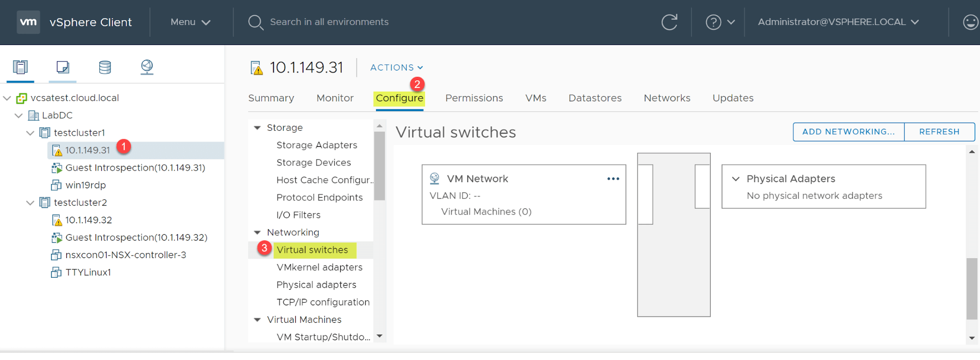Click datacenter icon beside LabDC
The height and width of the screenshot is (360, 980).
point(33,116)
